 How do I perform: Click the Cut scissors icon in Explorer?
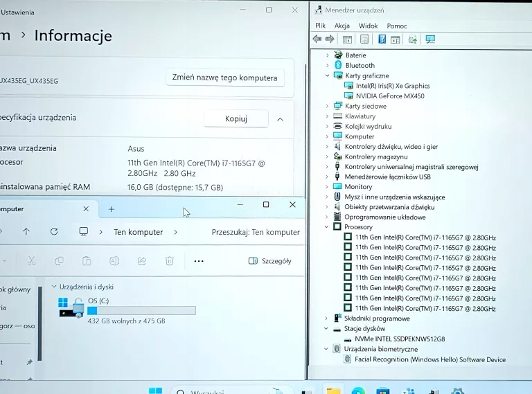32,261
